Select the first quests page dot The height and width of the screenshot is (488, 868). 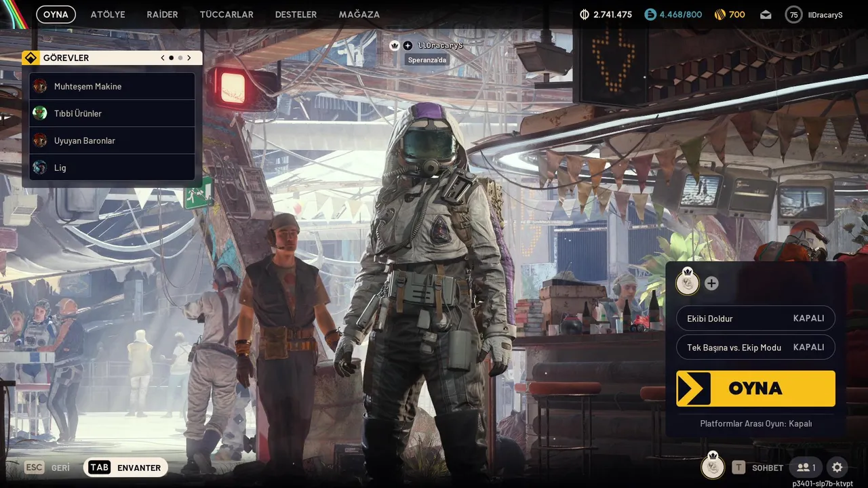(171, 58)
